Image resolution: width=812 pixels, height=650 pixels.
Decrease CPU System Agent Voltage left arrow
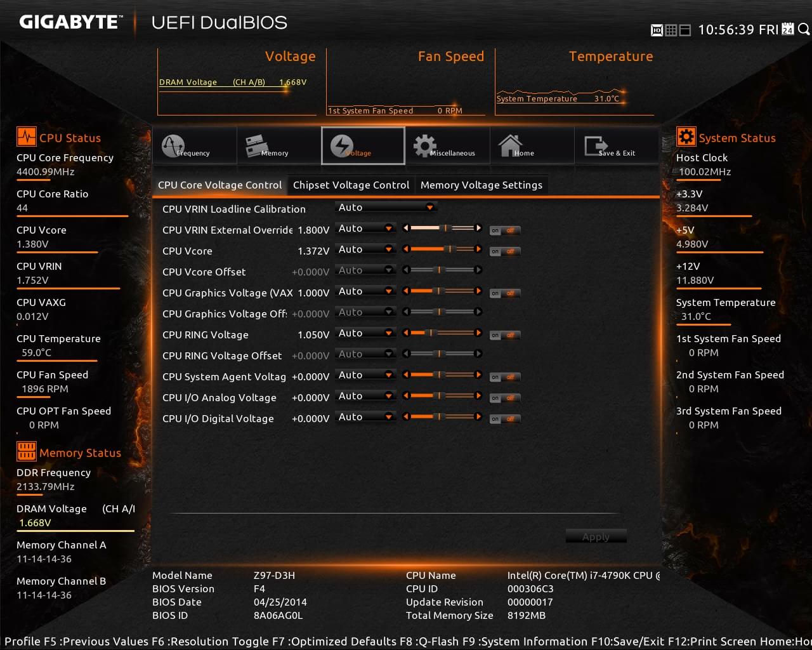pos(406,375)
